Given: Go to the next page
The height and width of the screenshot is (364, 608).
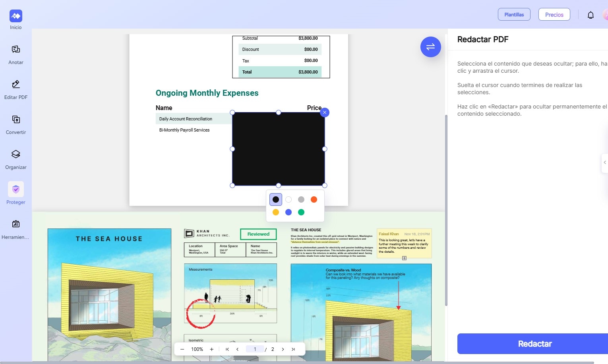Looking at the screenshot, I should coord(283,349).
